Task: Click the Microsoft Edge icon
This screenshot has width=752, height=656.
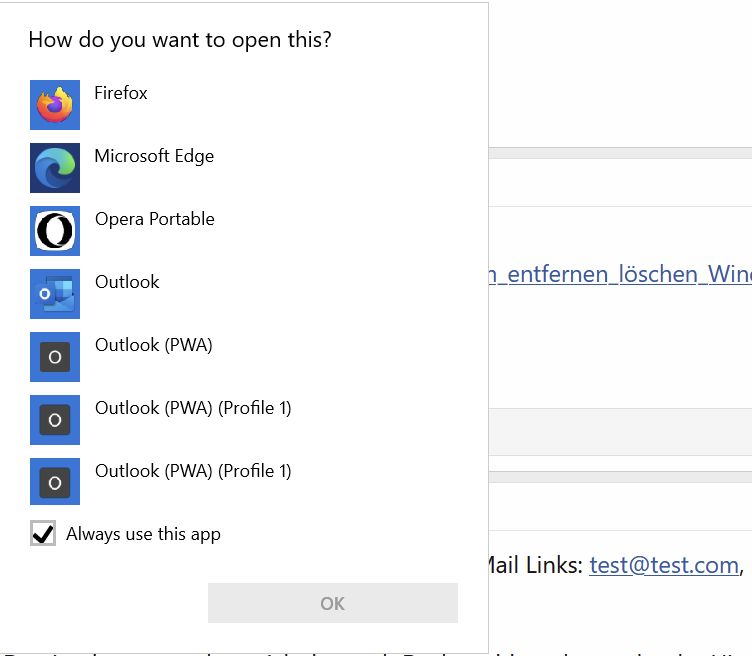Action: click(x=55, y=168)
